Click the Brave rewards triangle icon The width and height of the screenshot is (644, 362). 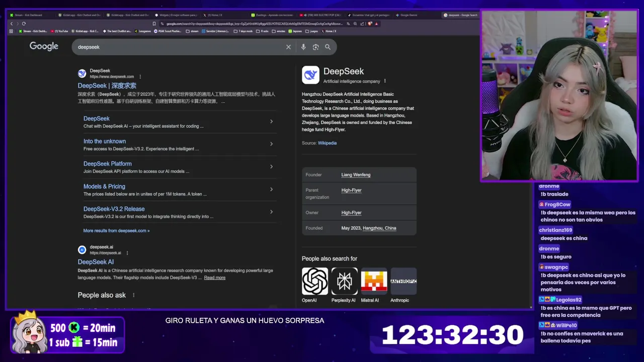pyautogui.click(x=376, y=24)
